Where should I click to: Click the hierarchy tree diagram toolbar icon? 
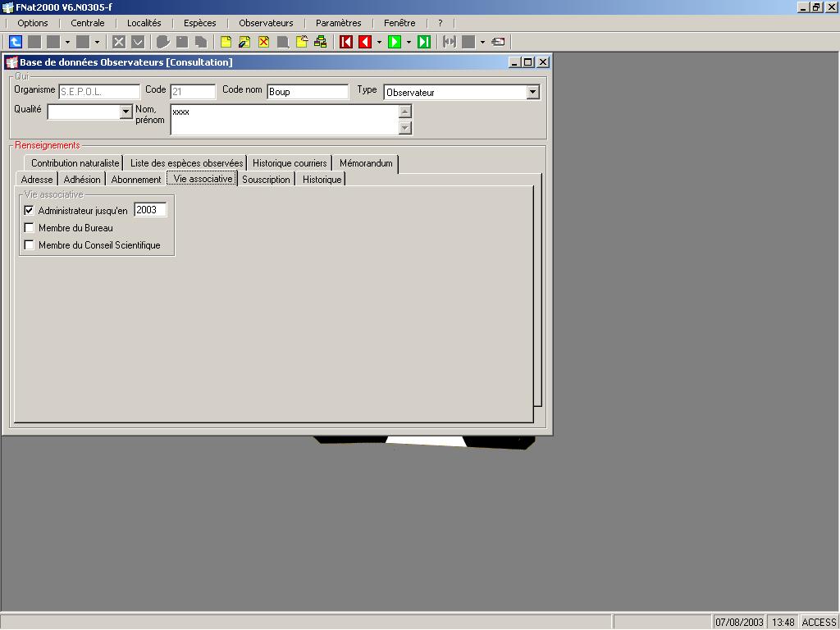[321, 42]
